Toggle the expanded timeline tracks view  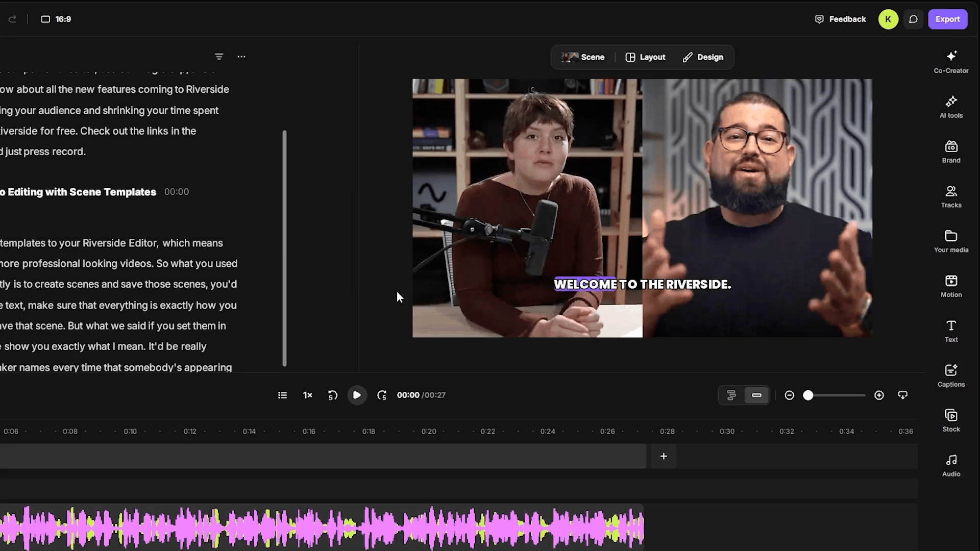(731, 395)
